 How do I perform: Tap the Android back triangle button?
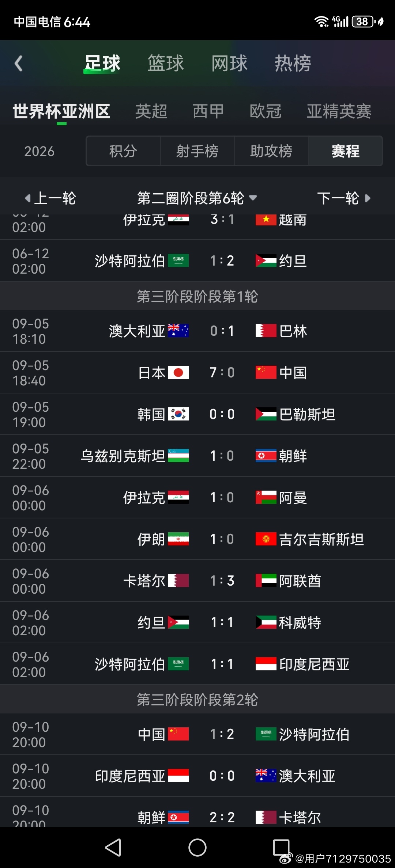click(113, 847)
